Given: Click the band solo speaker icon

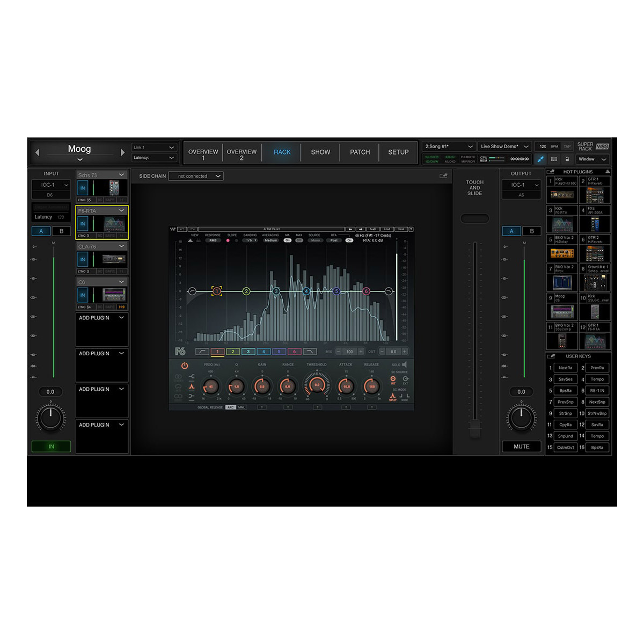Looking at the screenshot, I should (404, 364).
